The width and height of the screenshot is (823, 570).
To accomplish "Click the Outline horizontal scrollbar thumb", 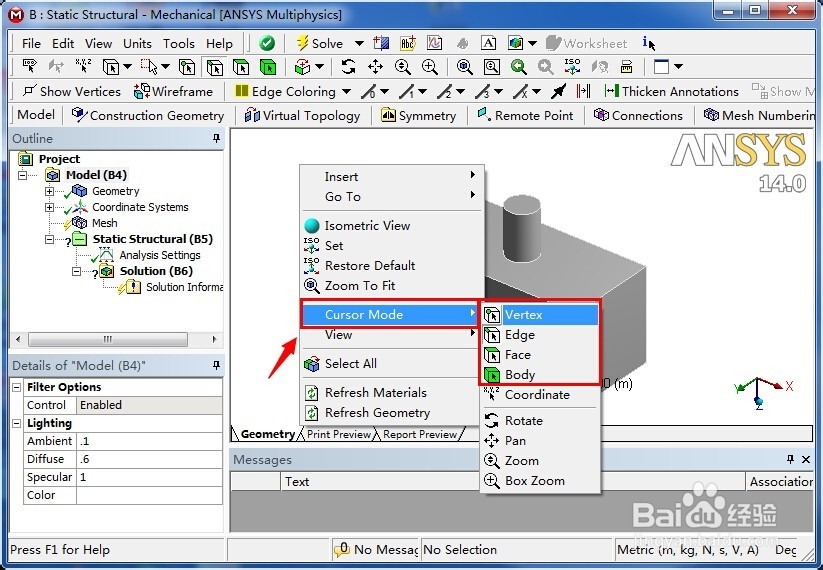I will click(108, 339).
